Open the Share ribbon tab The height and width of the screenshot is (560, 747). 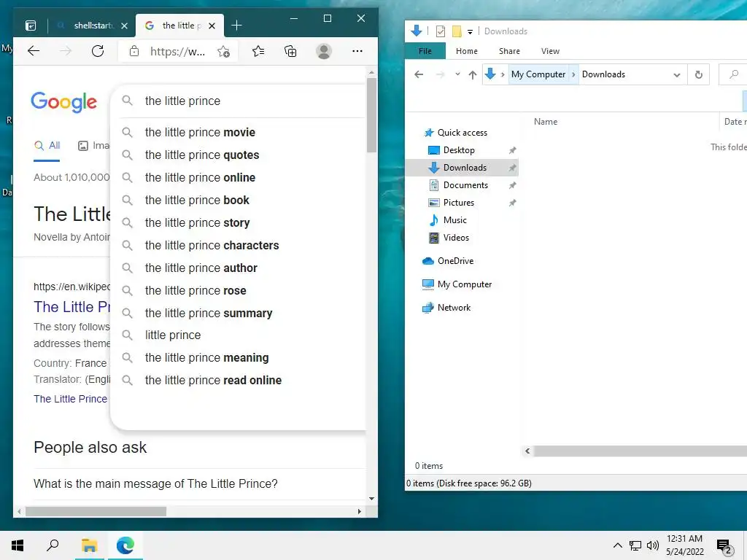click(509, 51)
